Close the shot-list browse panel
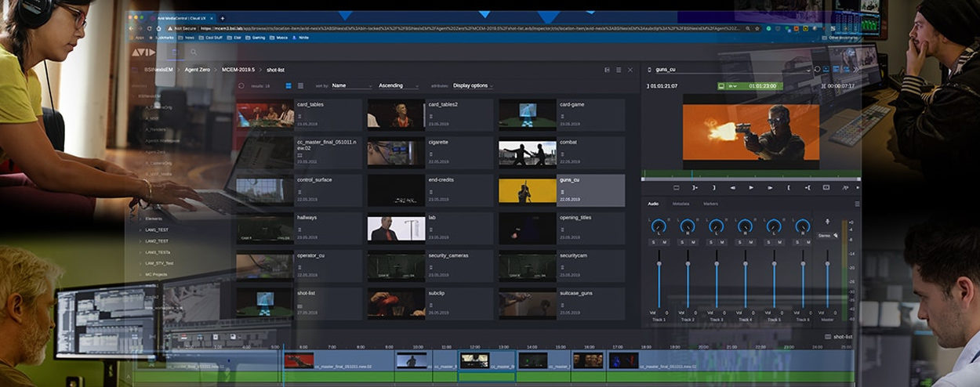980x387 pixels. pos(630,70)
